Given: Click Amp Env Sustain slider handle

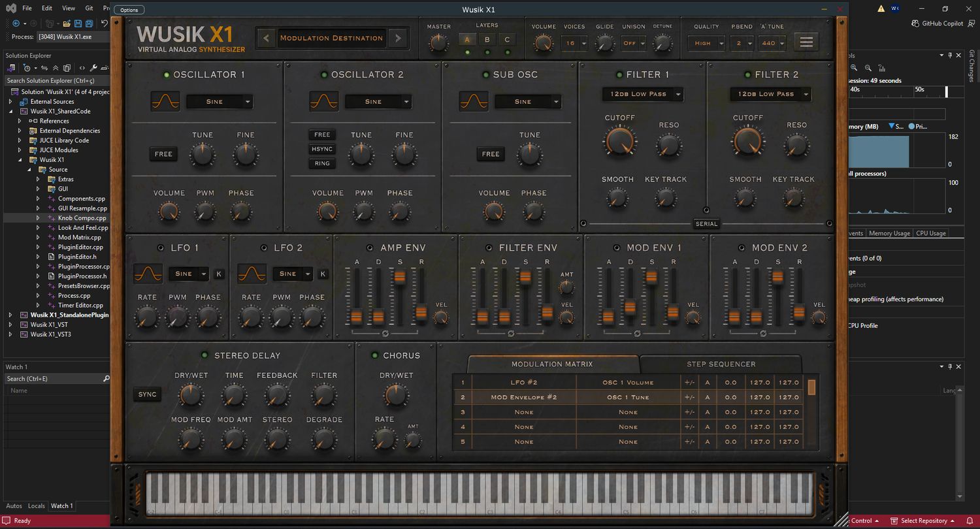Looking at the screenshot, I should coord(399,277).
